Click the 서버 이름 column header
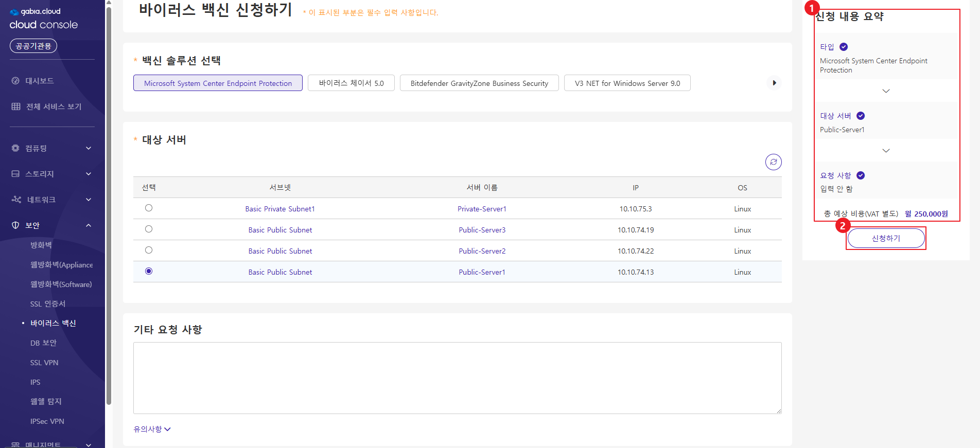980x448 pixels. (x=482, y=188)
